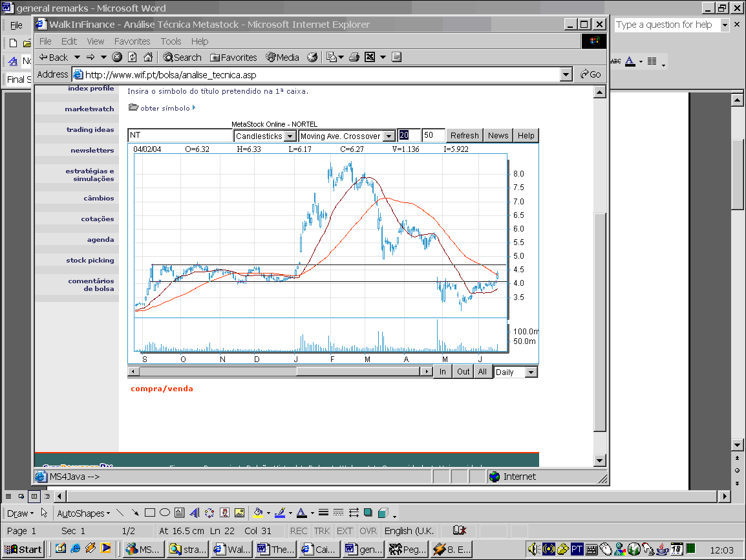746x560 pixels.
Task: Click the NT symbol input field
Action: click(180, 136)
